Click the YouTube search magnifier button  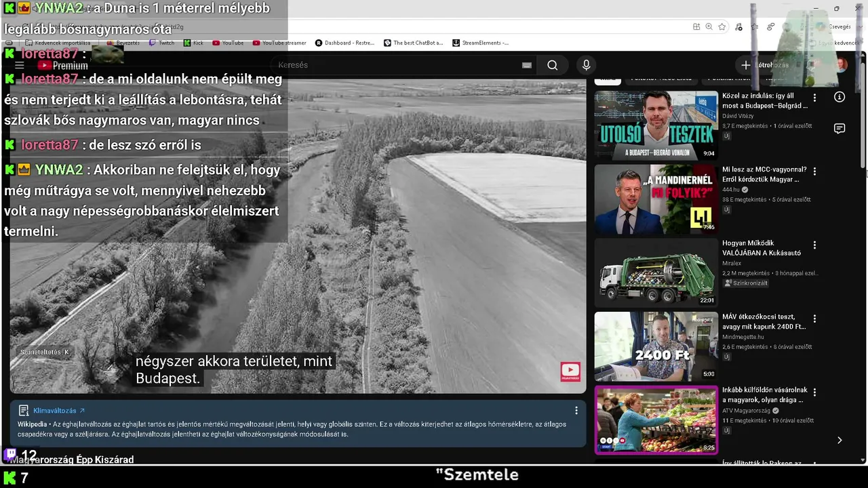click(x=553, y=65)
